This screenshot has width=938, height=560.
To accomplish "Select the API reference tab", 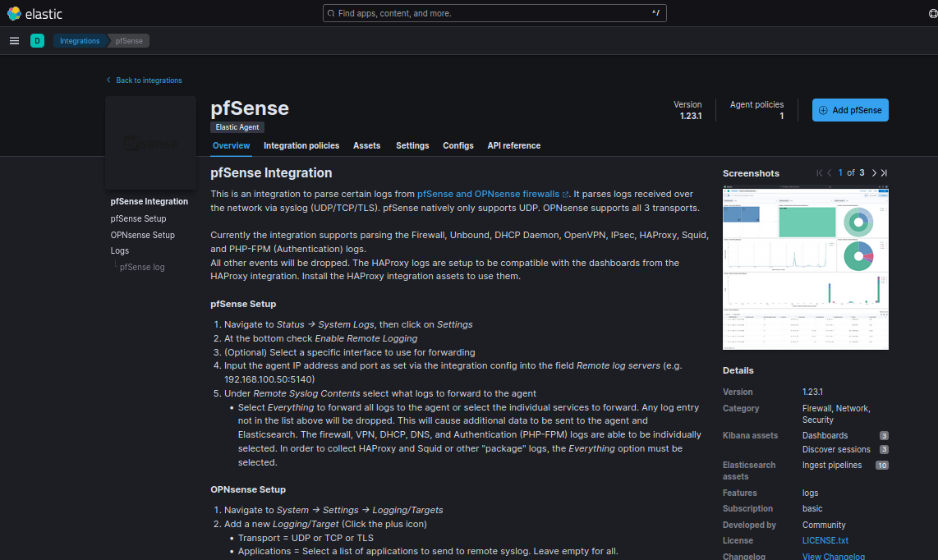I will [513, 145].
